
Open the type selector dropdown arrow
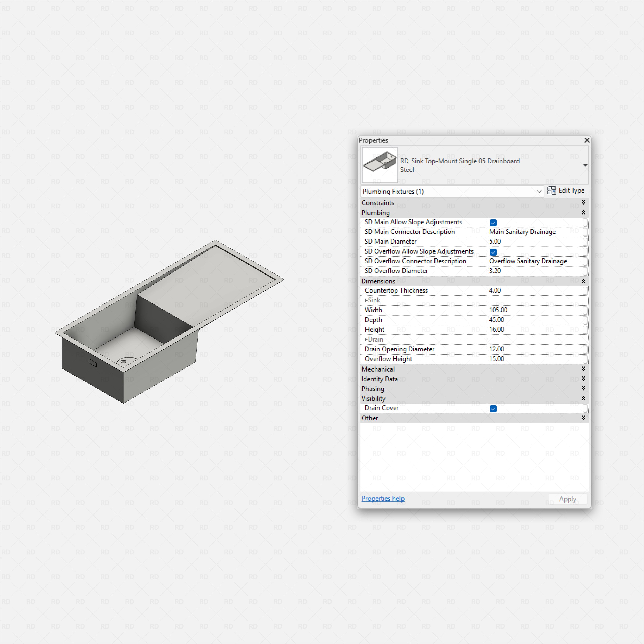585,165
